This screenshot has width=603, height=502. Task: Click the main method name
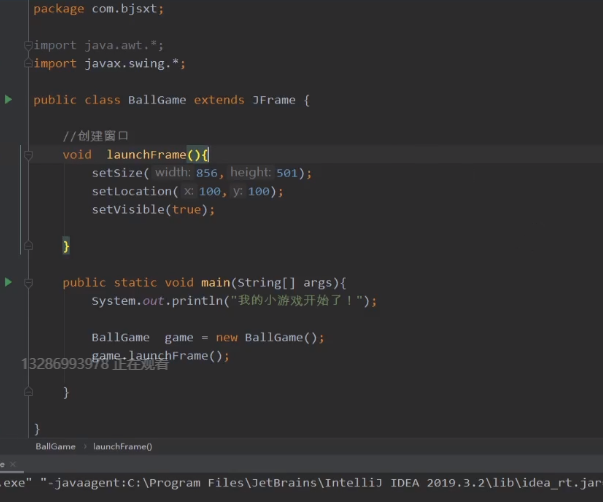tap(215, 283)
